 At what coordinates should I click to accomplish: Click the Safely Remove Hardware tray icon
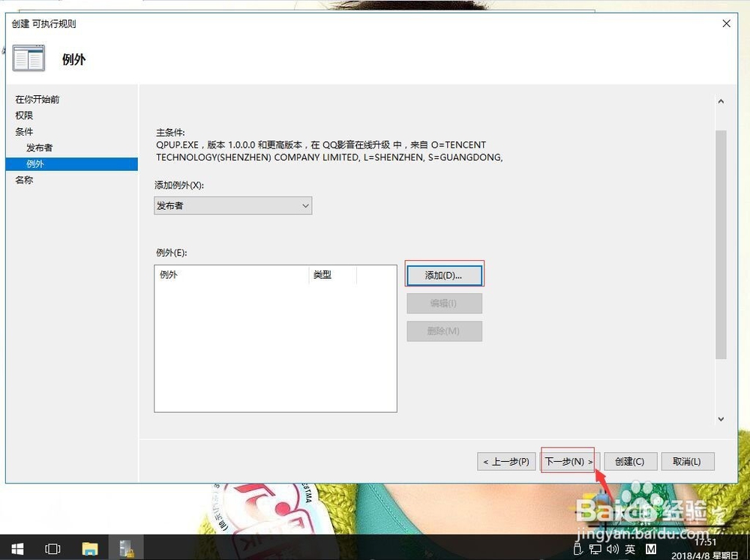click(577, 550)
